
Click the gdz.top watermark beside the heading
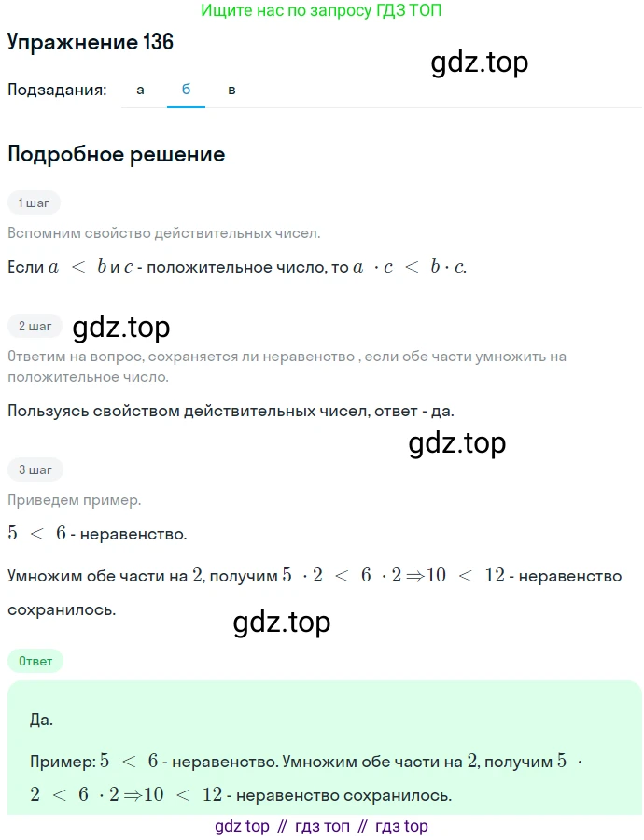pos(480,63)
